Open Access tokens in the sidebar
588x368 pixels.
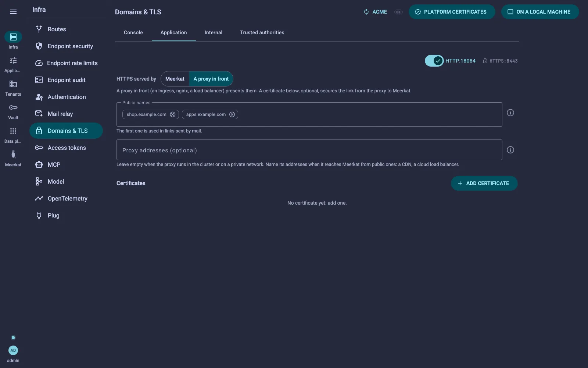(66, 148)
